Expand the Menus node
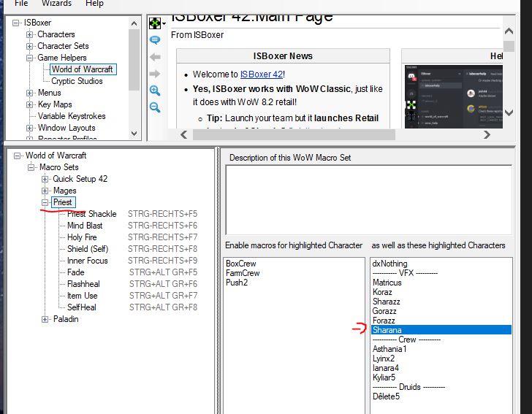This screenshot has height=414, width=532. 29,93
